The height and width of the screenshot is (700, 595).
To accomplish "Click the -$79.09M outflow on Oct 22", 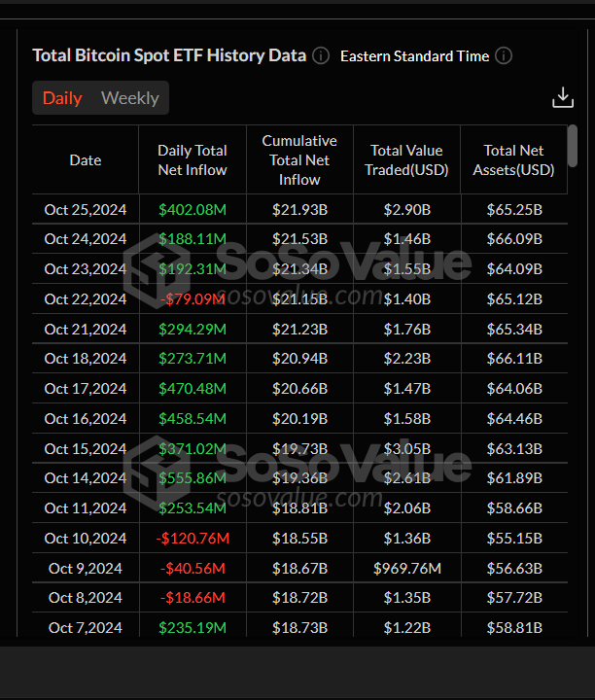I will (x=192, y=299).
